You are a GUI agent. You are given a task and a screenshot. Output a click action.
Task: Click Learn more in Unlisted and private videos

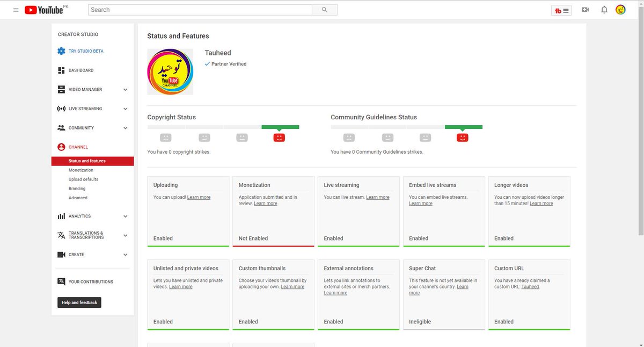point(181,287)
